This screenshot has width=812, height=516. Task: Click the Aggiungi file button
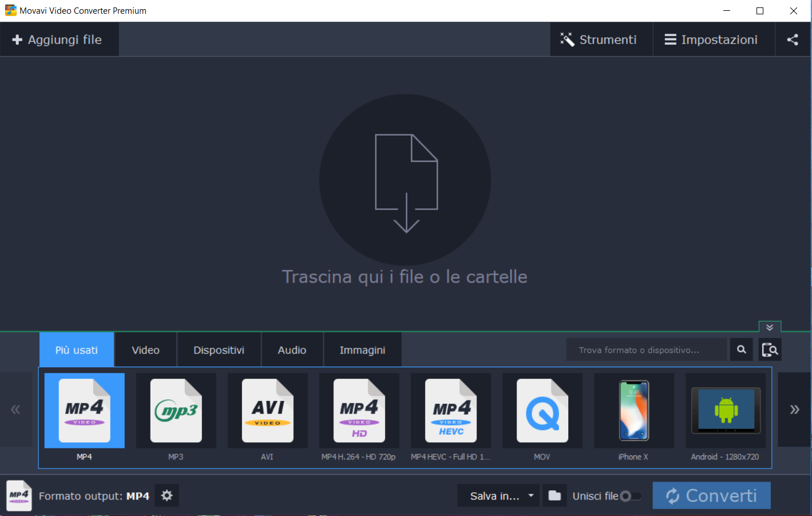pos(60,39)
